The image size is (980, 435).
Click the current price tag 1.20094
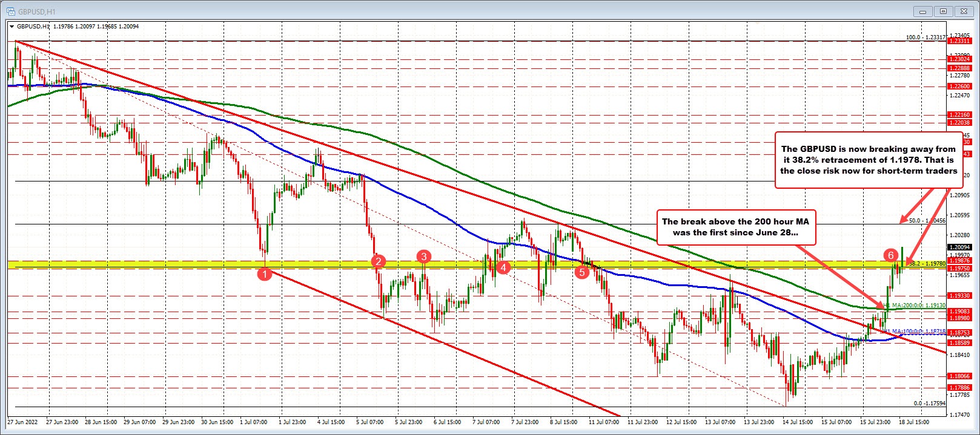click(959, 247)
